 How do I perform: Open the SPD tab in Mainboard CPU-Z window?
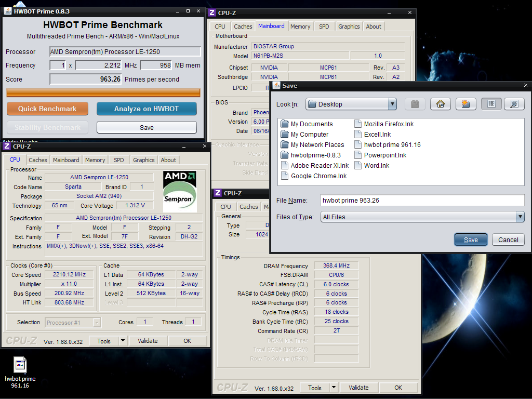click(x=324, y=26)
